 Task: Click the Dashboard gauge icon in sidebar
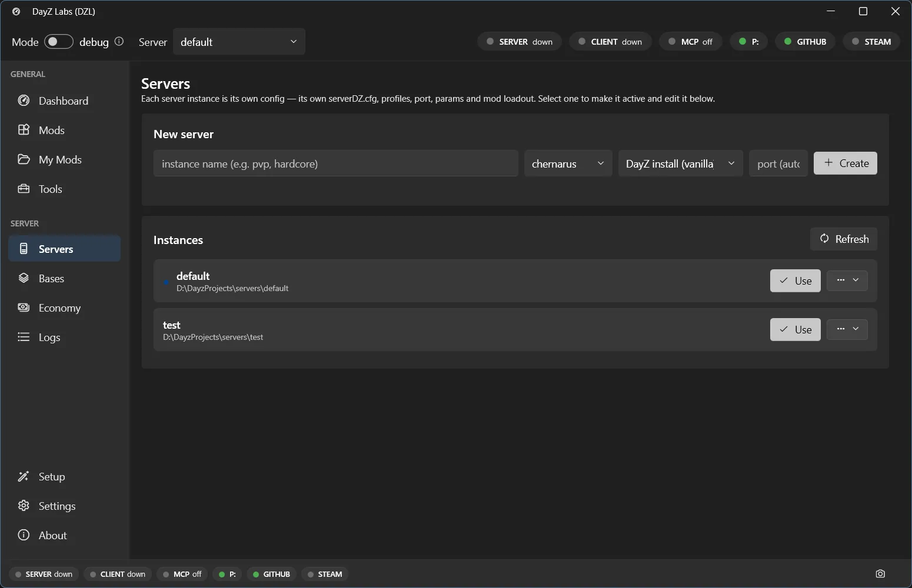click(24, 101)
